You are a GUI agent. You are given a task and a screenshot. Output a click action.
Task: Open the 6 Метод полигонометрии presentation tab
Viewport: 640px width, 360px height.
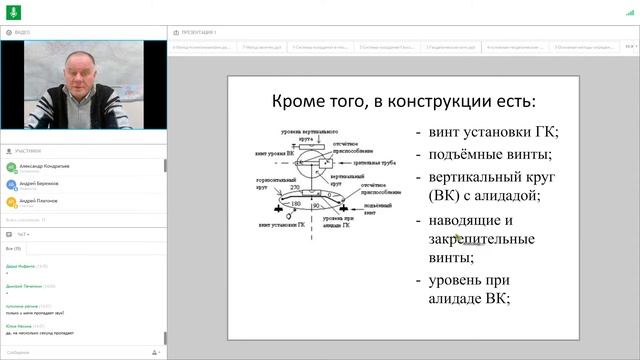click(202, 47)
